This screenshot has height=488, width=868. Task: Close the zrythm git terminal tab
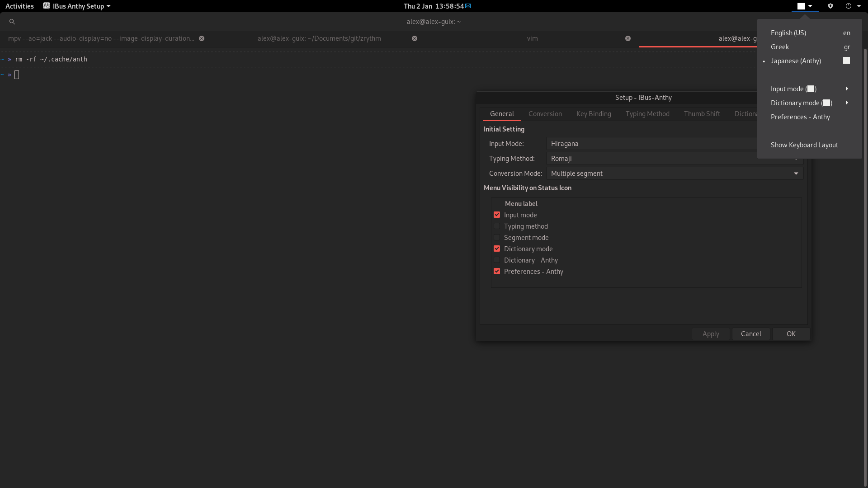coord(415,38)
